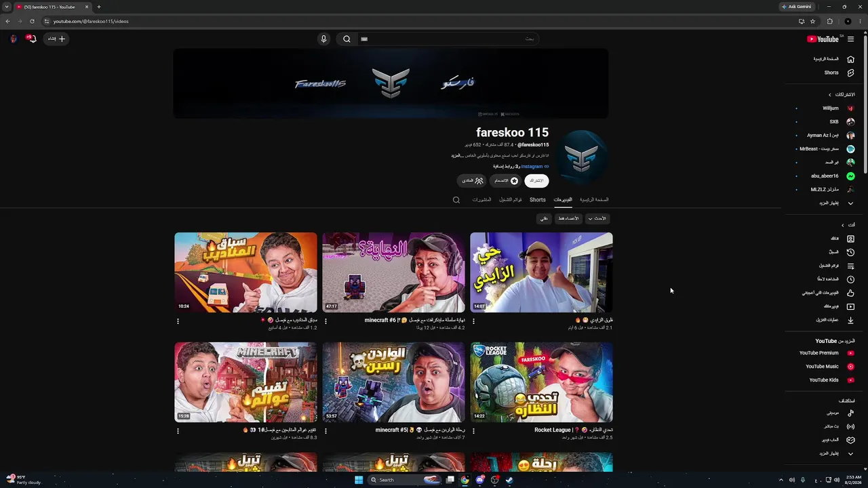Open YouTube Kids from sidebar
868x488 pixels.
tap(825, 380)
